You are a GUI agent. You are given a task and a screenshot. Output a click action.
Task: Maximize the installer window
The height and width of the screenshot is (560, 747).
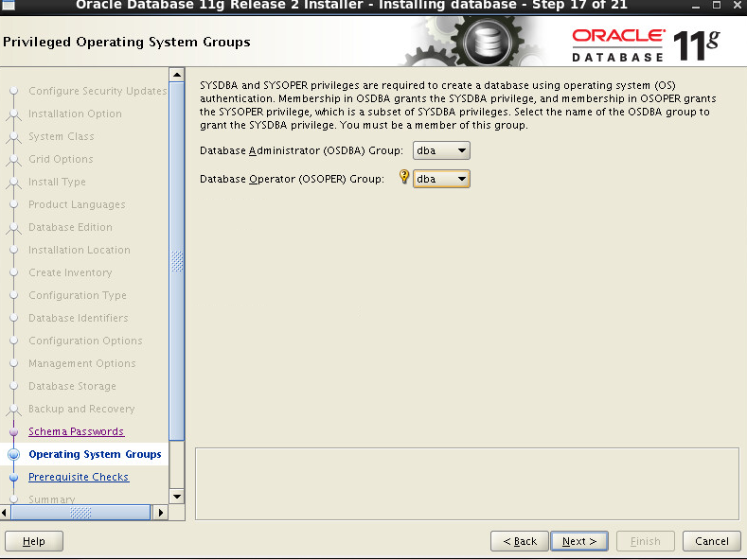click(717, 6)
